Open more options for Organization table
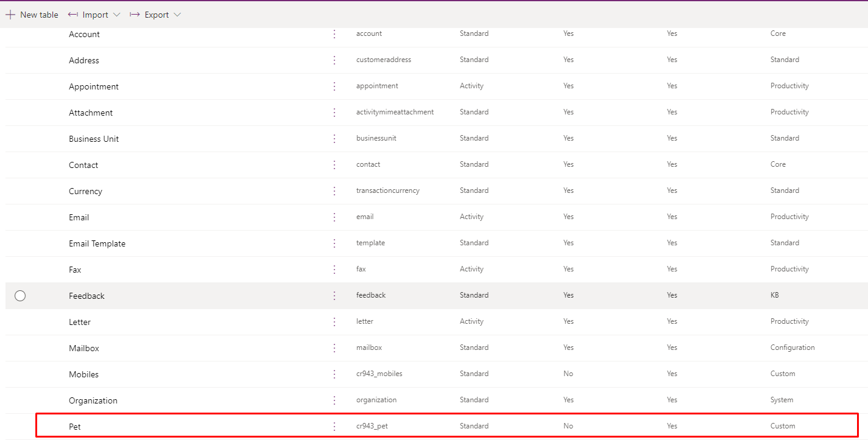 click(334, 400)
